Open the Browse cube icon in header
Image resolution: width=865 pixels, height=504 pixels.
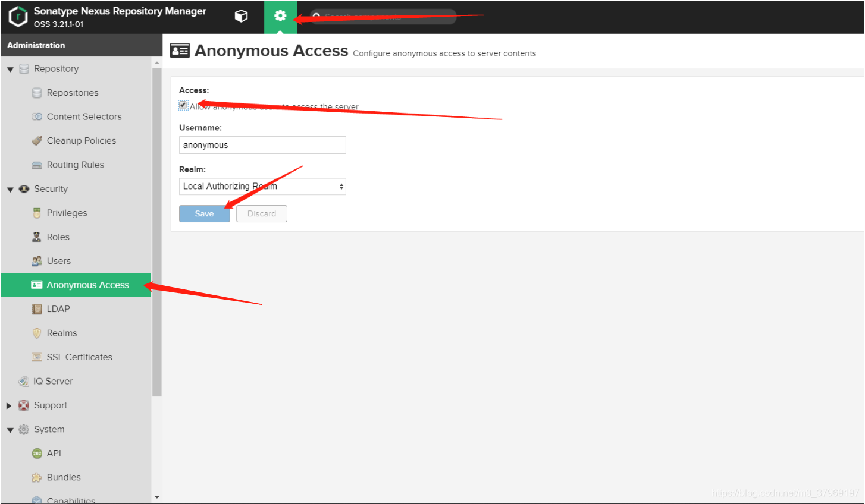pos(241,16)
